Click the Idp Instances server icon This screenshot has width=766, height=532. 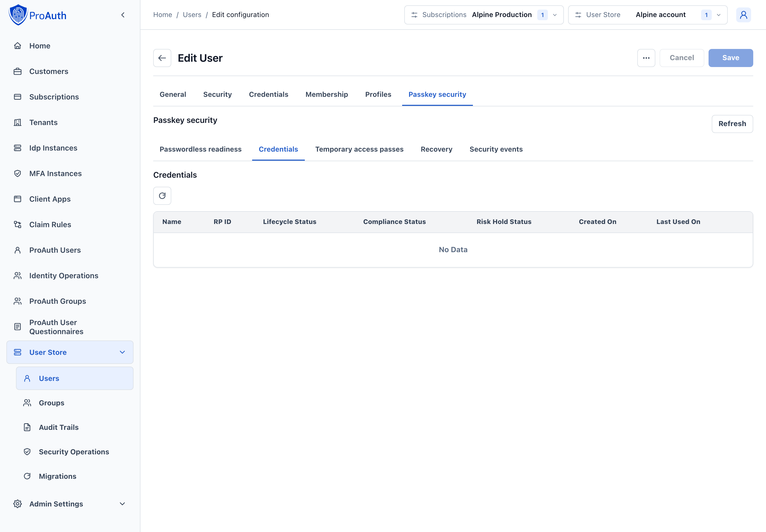coord(18,148)
